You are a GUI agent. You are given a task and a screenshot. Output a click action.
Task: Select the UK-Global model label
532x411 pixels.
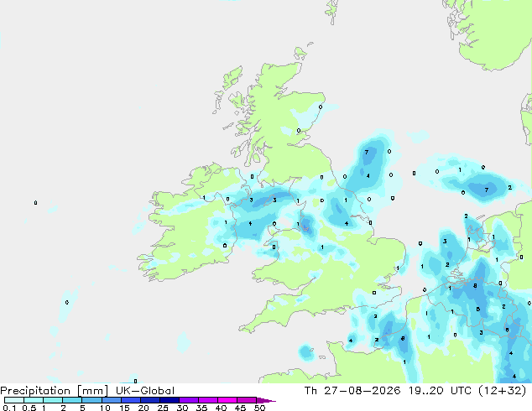(145, 391)
